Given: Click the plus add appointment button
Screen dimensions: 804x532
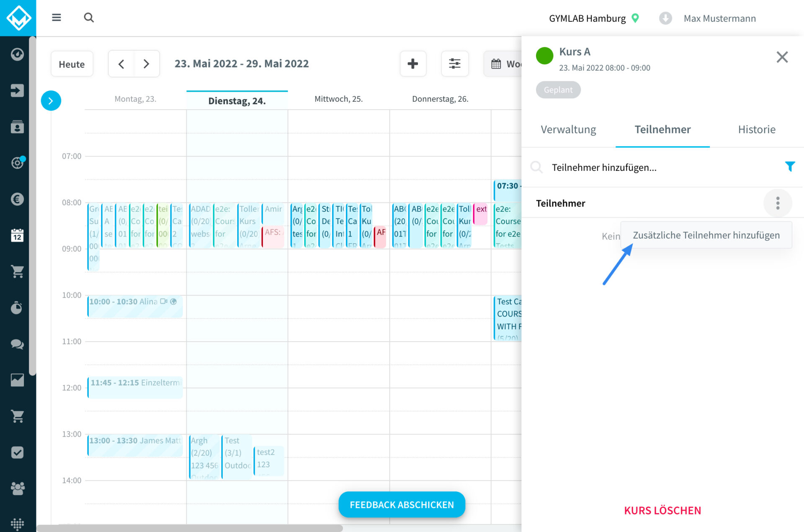Looking at the screenshot, I should tap(412, 64).
